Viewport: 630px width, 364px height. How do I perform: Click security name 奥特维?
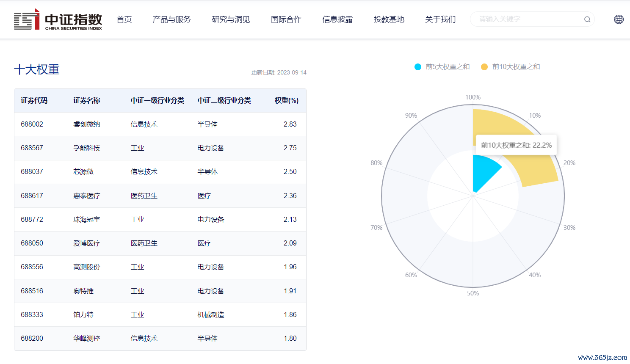[x=83, y=291]
